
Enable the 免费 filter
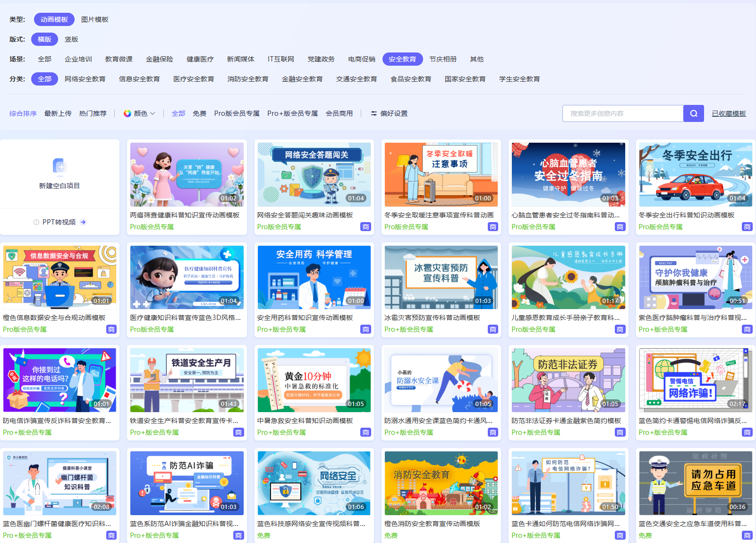(199, 113)
